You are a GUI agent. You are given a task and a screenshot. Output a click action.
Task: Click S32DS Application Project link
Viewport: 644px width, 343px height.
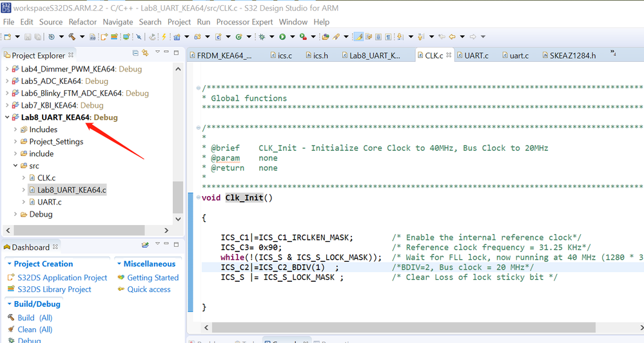(x=62, y=278)
